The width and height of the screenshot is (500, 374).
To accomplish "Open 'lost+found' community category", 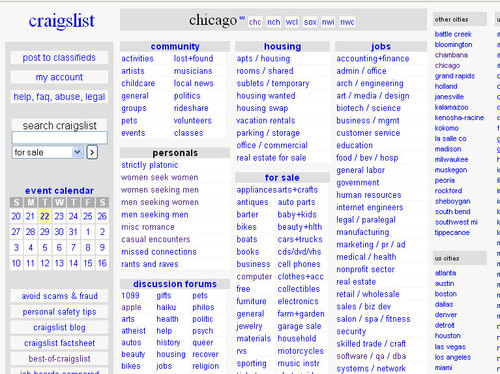I will [193, 59].
